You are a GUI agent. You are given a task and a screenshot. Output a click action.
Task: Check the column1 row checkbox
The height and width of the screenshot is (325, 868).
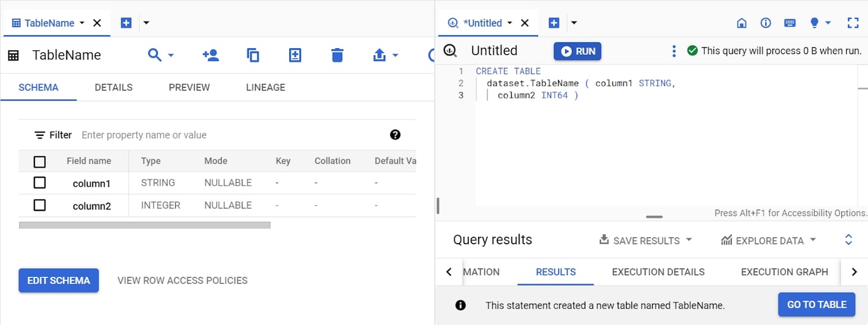pyautogui.click(x=39, y=183)
